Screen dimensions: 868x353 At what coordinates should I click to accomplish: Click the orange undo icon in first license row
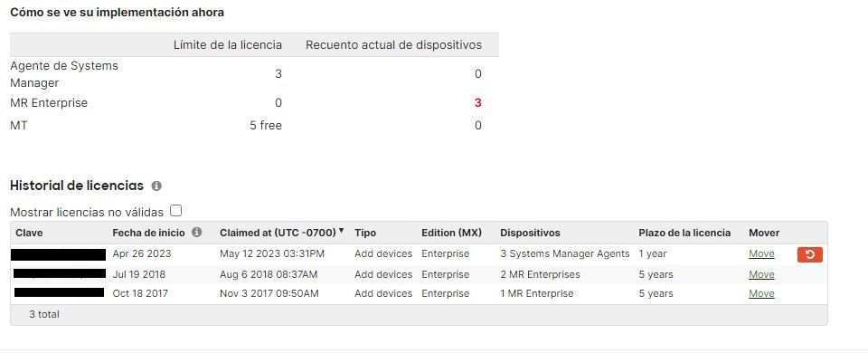[810, 254]
